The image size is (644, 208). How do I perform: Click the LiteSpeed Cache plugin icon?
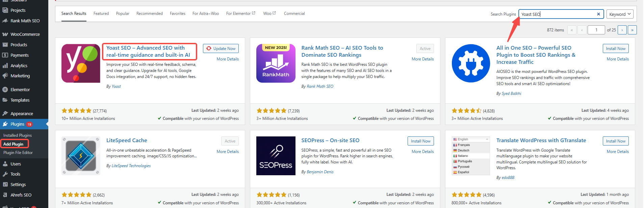click(x=81, y=156)
